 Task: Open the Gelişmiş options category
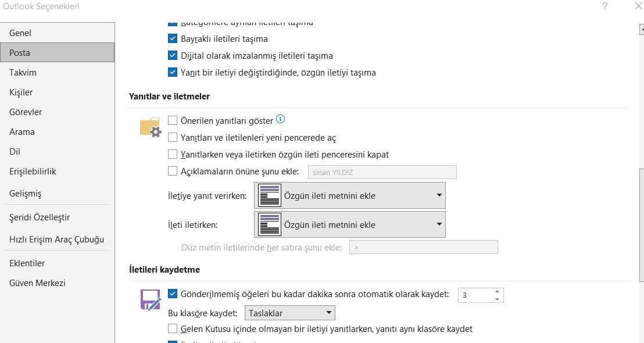coord(26,194)
